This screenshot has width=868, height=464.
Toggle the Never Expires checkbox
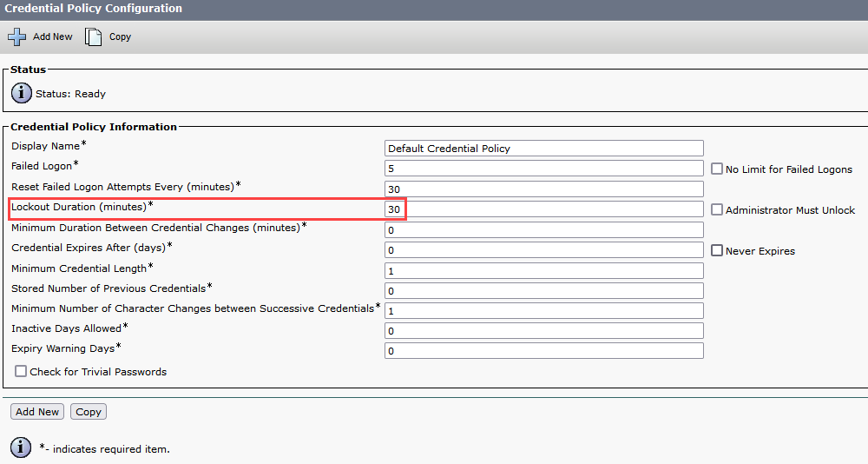click(x=717, y=250)
